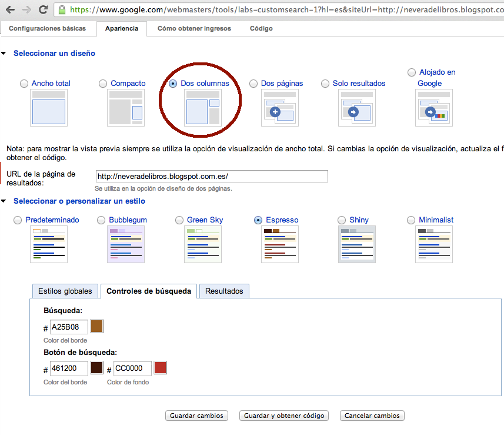This screenshot has height=435, width=504.
Task: Choose the Green Sky style radio button
Action: (179, 220)
